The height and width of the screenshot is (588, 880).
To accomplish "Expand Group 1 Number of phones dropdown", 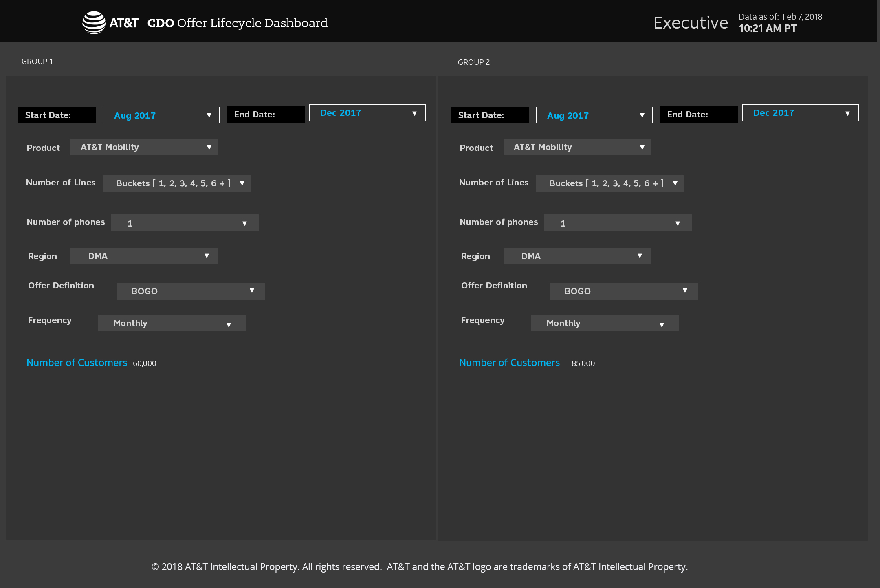I will point(185,223).
